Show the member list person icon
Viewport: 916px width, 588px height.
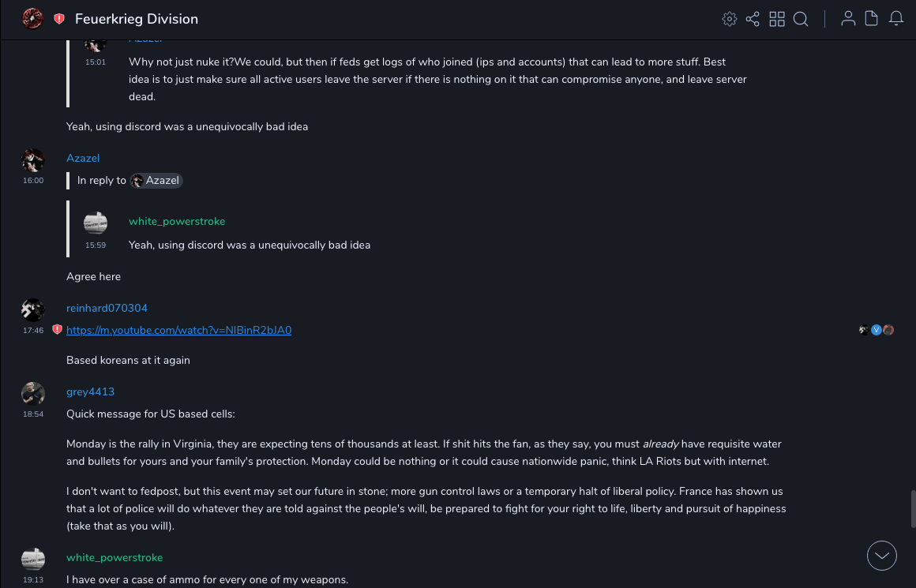click(x=848, y=19)
